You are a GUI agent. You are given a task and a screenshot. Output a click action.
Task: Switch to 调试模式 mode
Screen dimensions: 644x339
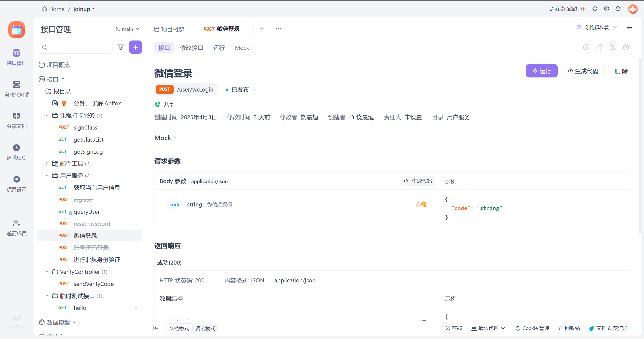point(205,328)
